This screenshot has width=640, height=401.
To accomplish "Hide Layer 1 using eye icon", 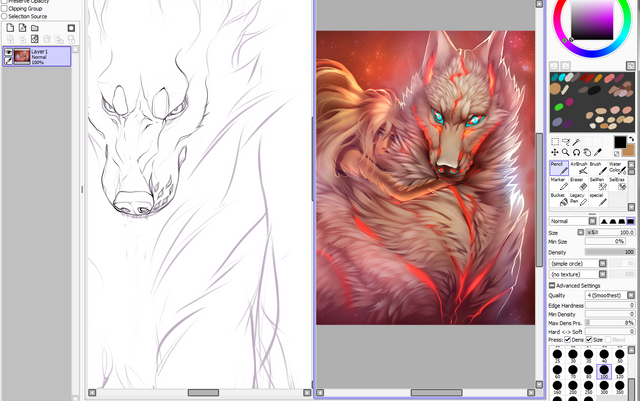I will pos(8,52).
